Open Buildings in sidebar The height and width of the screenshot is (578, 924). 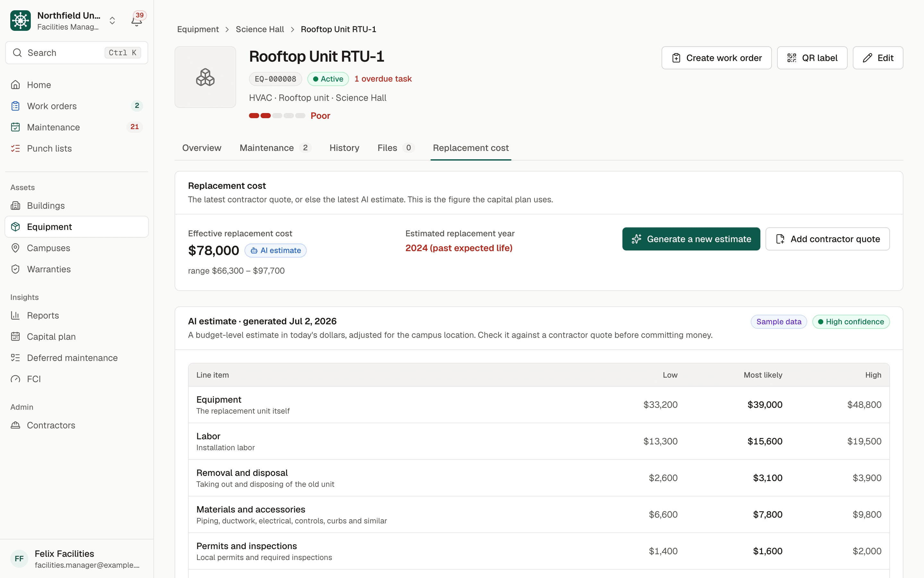(77, 206)
